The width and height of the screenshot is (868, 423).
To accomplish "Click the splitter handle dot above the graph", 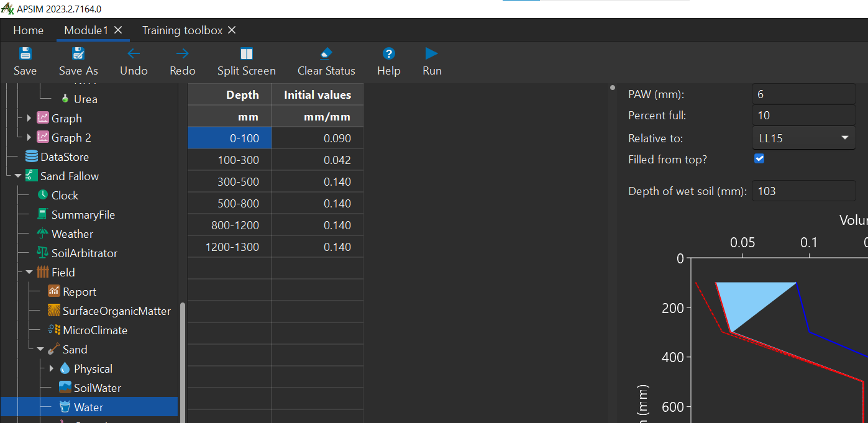I will point(612,88).
